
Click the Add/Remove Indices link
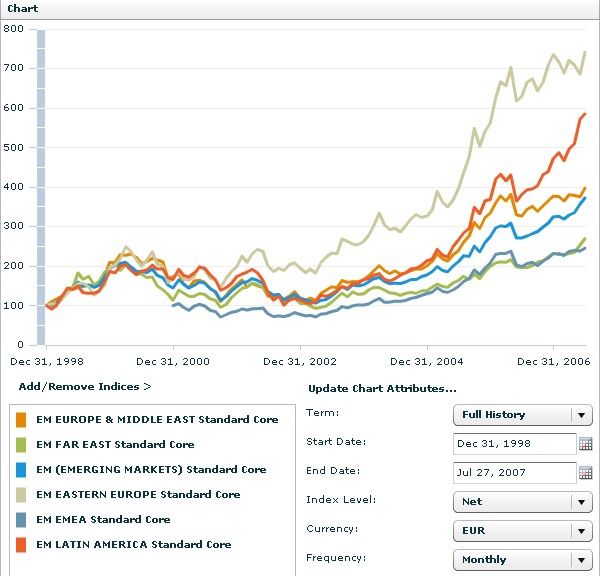[x=84, y=386]
